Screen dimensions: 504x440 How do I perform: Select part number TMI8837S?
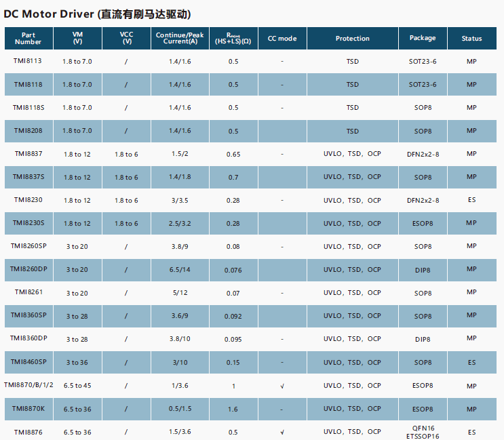[x=28, y=177]
